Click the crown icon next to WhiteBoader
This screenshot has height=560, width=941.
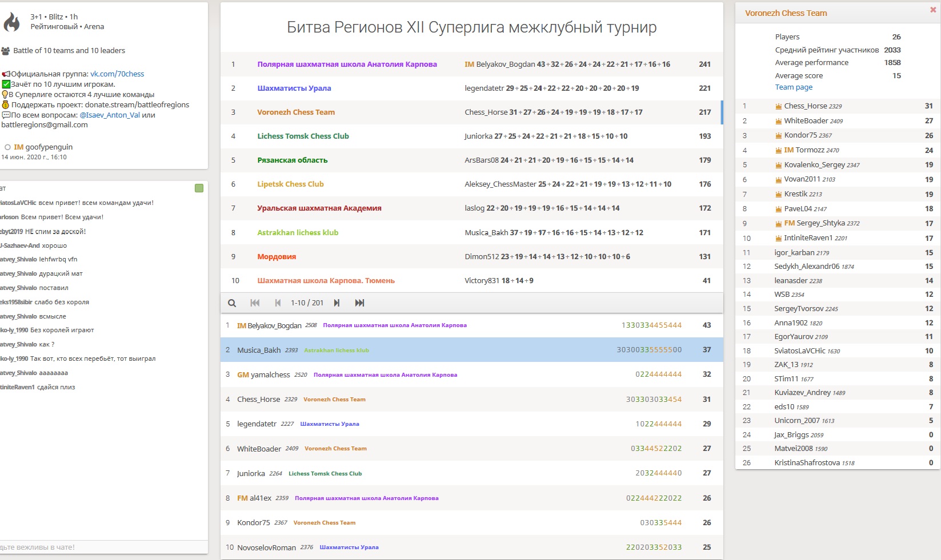[x=778, y=121]
